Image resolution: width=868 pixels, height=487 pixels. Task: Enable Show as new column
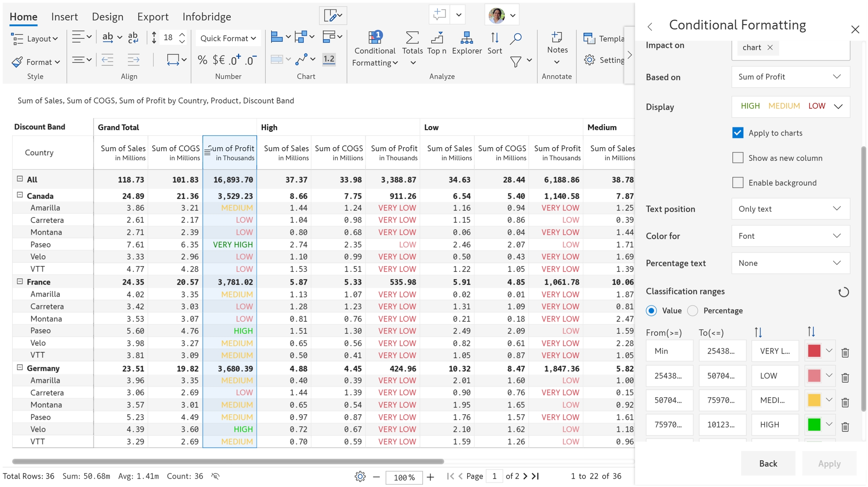point(738,158)
